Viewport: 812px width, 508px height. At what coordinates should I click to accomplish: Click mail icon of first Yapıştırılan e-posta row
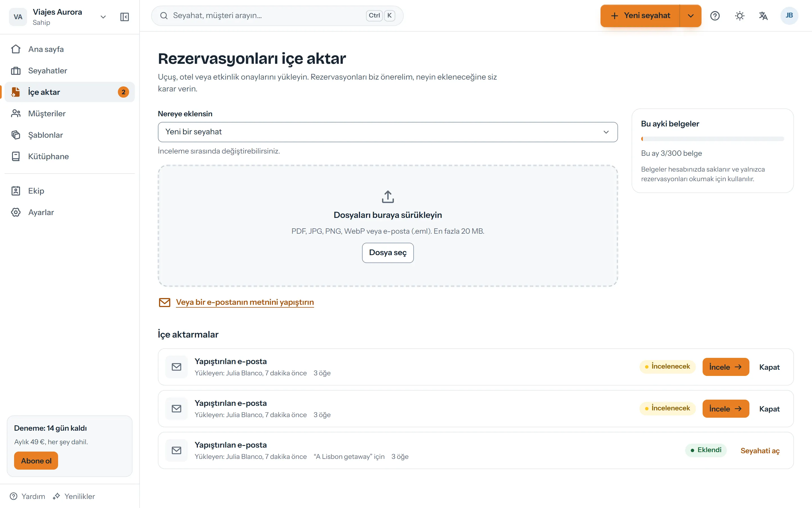click(x=176, y=367)
